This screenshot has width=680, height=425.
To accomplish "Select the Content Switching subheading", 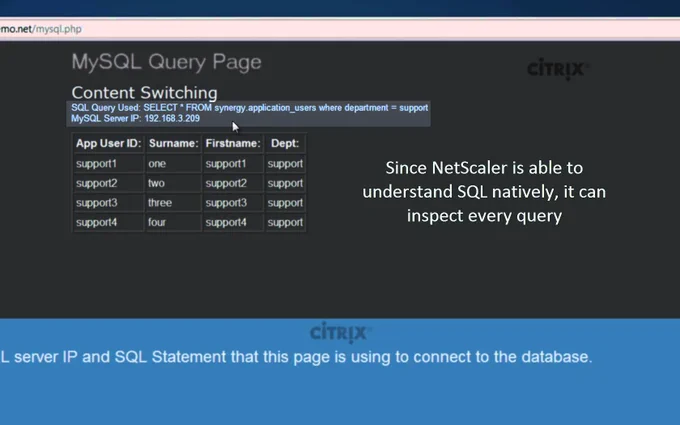I will pyautogui.click(x=144, y=93).
